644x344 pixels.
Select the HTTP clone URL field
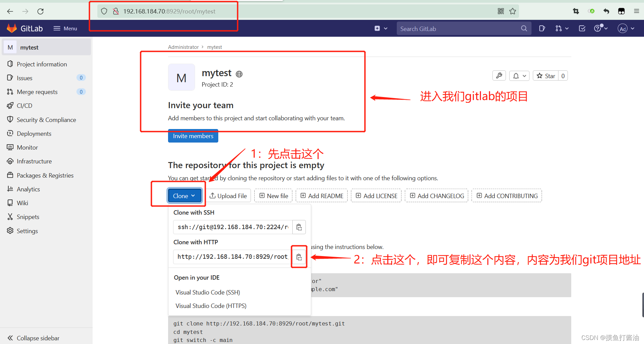233,257
